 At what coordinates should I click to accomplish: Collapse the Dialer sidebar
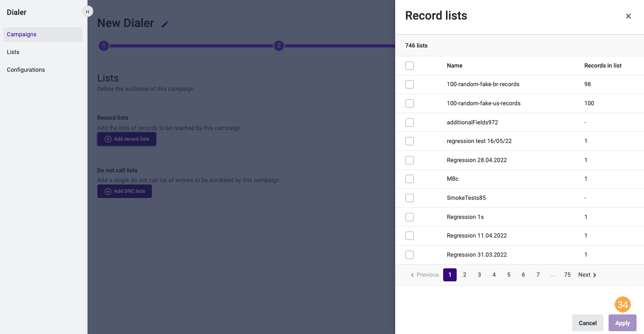point(88,12)
